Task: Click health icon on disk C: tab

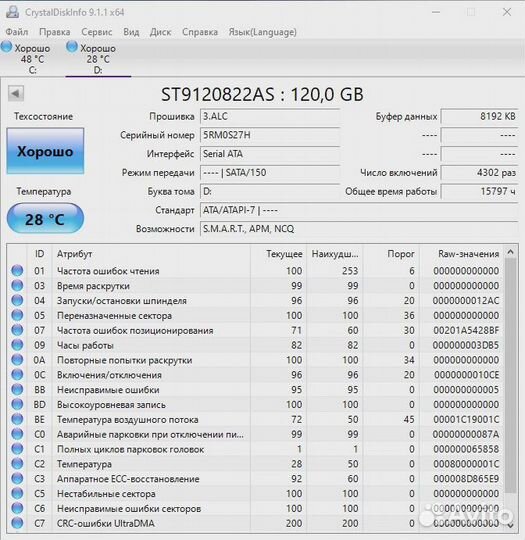Action: click(7, 46)
